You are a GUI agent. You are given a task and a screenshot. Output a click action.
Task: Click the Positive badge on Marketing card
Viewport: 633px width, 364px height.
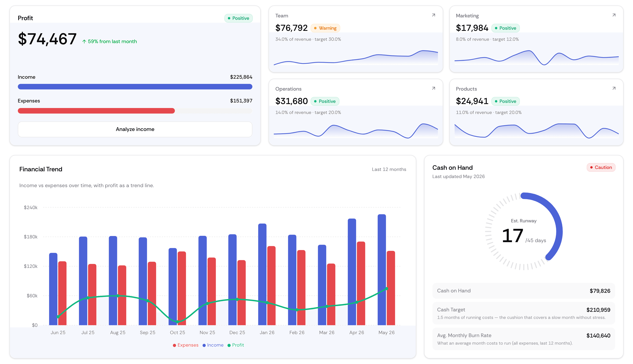coord(505,28)
